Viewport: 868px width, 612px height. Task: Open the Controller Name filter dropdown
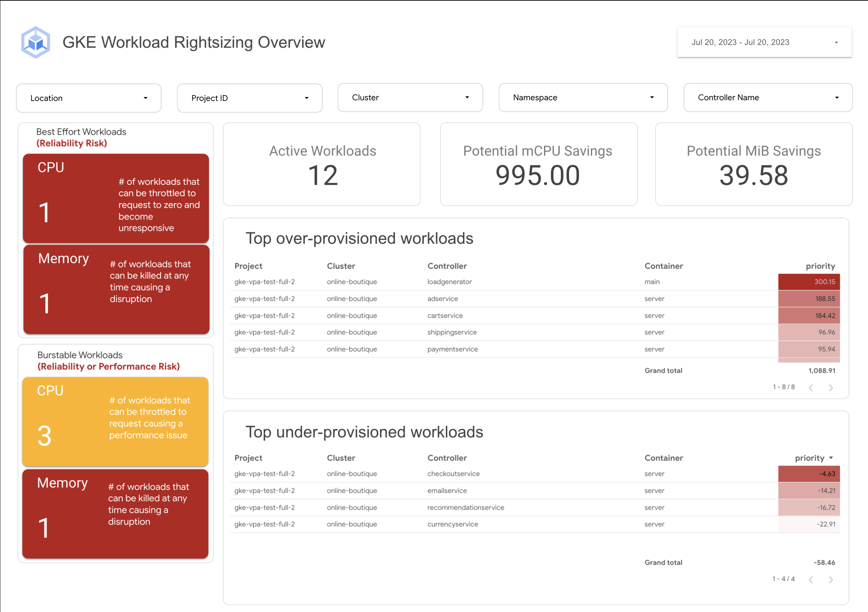pos(768,98)
